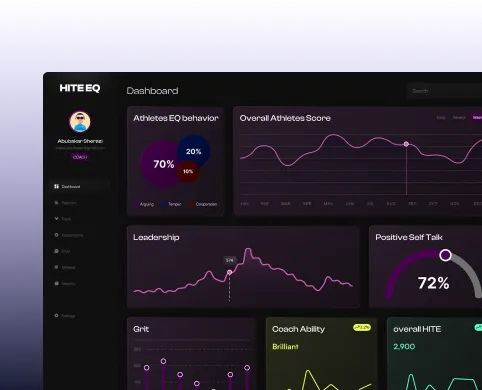Click the 72% gauge value
The image size is (482, 390).
(x=433, y=283)
